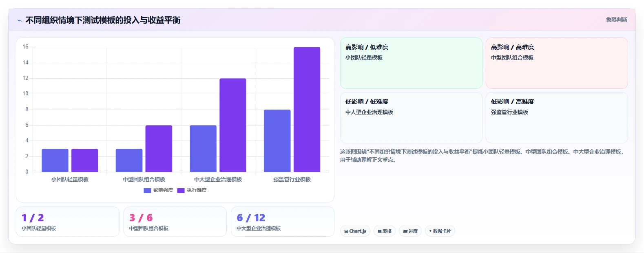The width and height of the screenshot is (644, 253).
Task: Click the 1 / 2 stat card
Action: pyautogui.click(x=68, y=222)
